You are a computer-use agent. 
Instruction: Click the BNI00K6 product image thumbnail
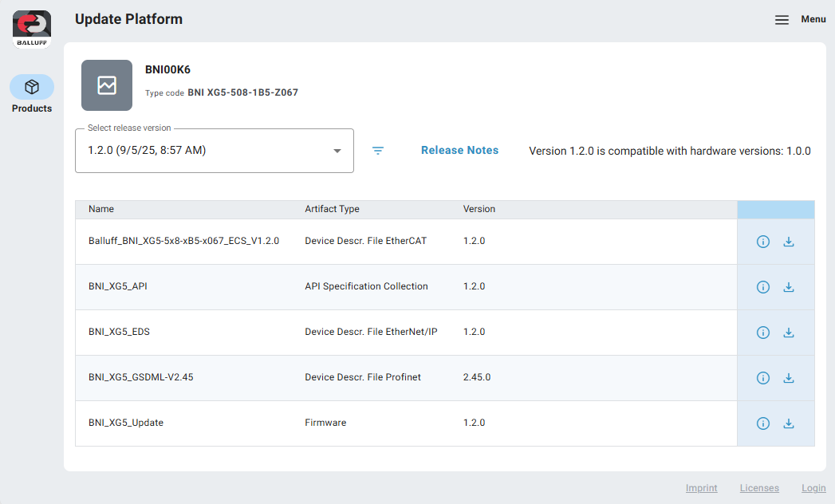(107, 85)
